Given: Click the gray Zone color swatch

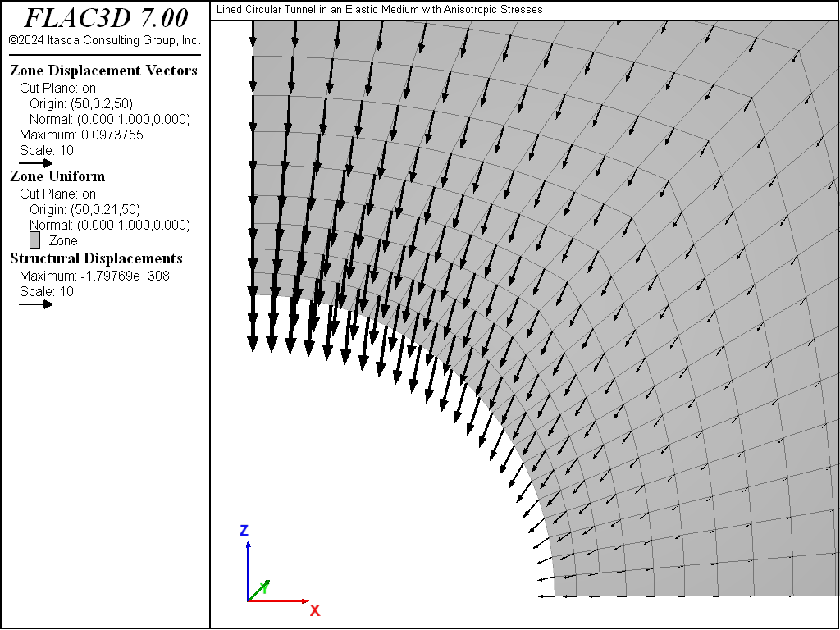Looking at the screenshot, I should (x=34, y=240).
